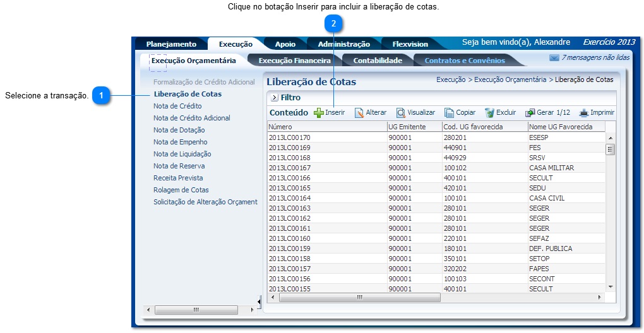Click the Copiar copy icon
This screenshot has width=644, height=333.
coord(449,113)
